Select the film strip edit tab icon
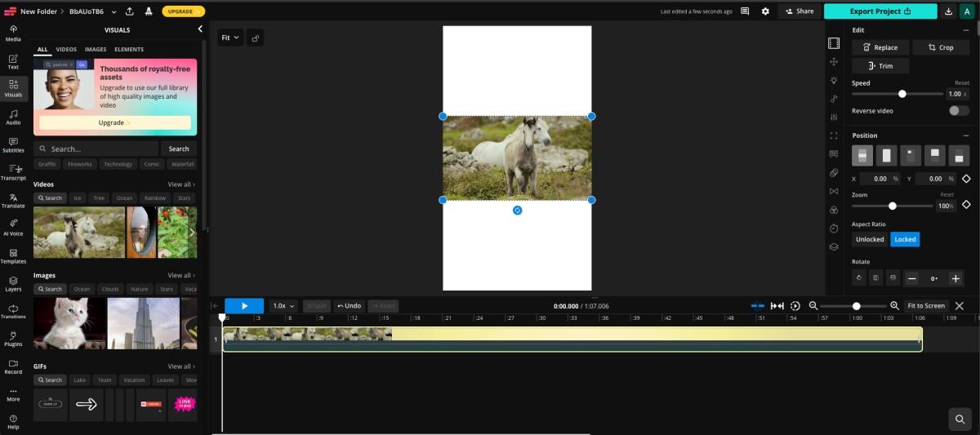 coord(833,43)
